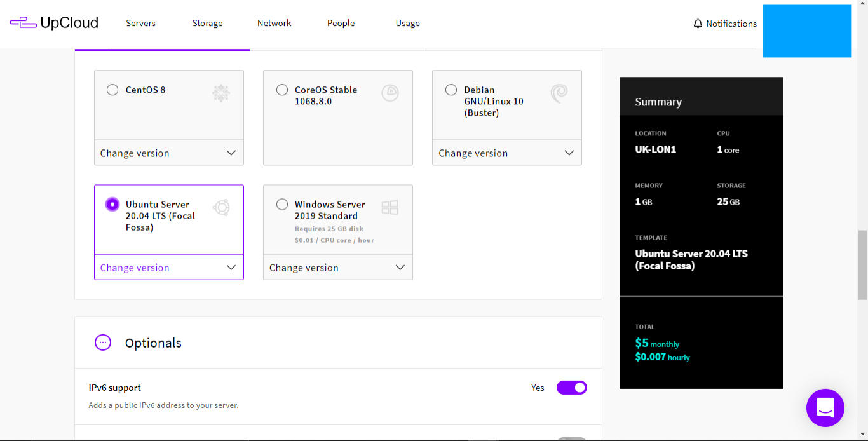868x441 pixels.
Task: Select the CentOS 8 radio button
Action: point(112,90)
